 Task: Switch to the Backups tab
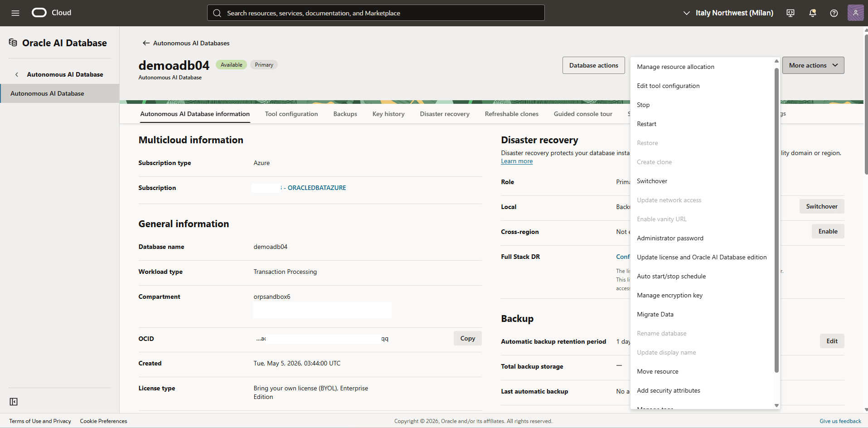tap(345, 114)
